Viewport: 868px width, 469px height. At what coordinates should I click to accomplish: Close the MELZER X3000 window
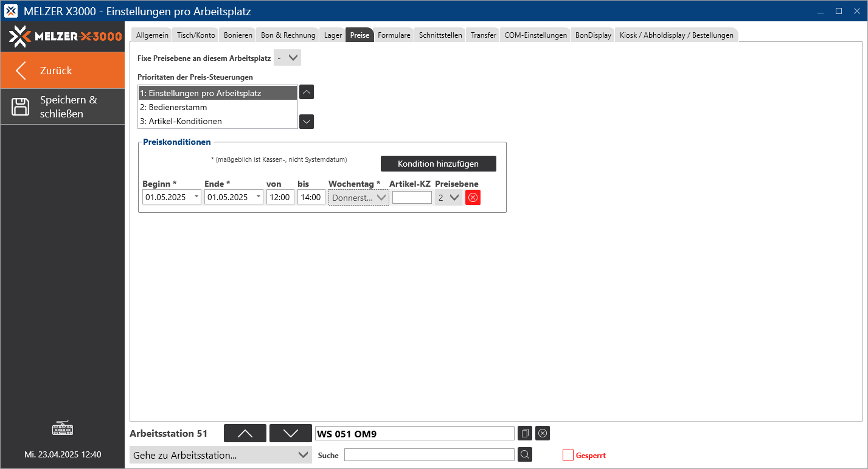(856, 11)
